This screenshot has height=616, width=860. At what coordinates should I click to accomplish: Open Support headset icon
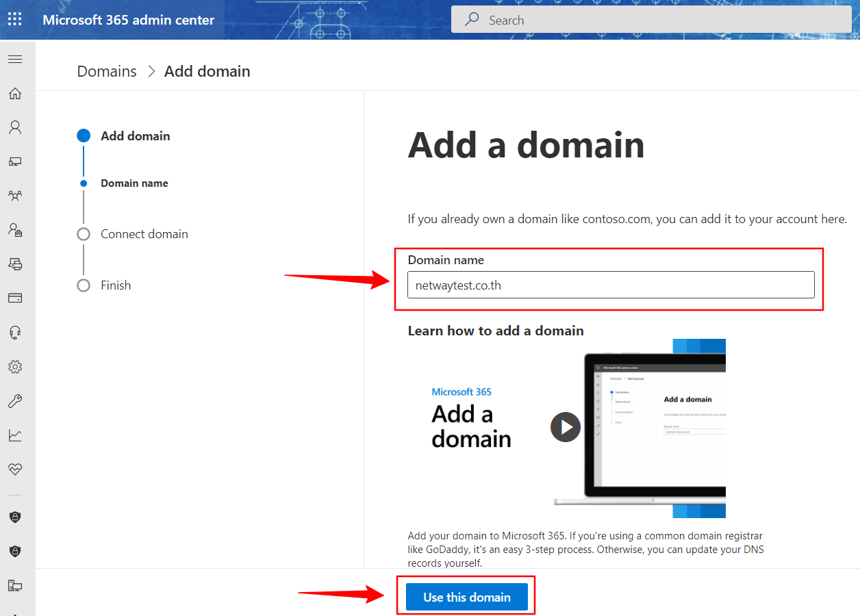15,333
